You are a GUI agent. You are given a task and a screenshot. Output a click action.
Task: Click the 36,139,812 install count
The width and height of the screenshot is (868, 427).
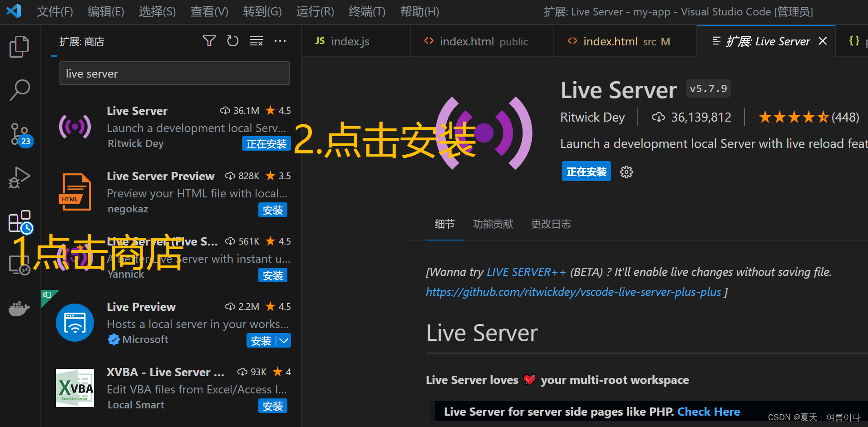pyautogui.click(x=692, y=118)
